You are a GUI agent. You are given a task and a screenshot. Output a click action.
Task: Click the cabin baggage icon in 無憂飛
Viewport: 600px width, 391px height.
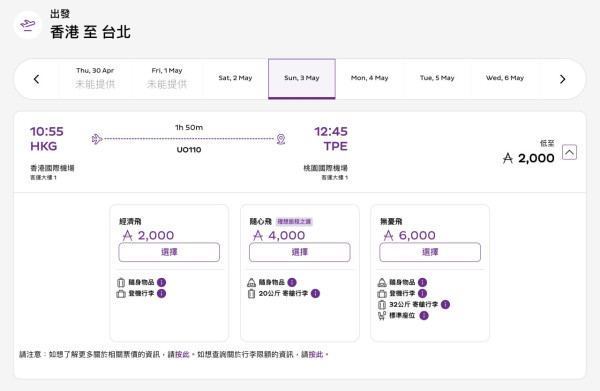tap(382, 294)
